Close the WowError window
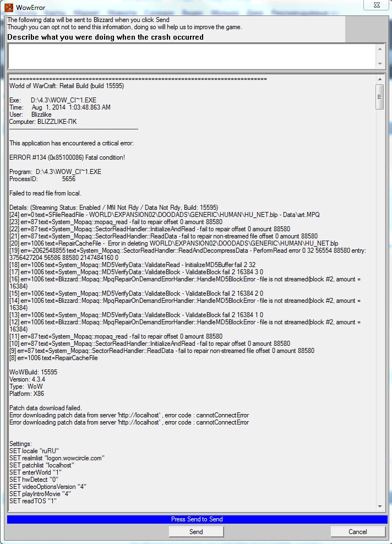392x544 pixels. (377, 5)
